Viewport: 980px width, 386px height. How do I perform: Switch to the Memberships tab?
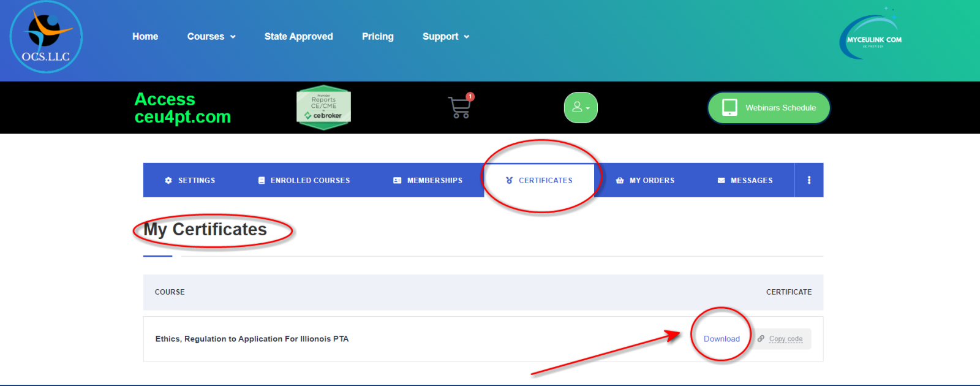click(428, 181)
